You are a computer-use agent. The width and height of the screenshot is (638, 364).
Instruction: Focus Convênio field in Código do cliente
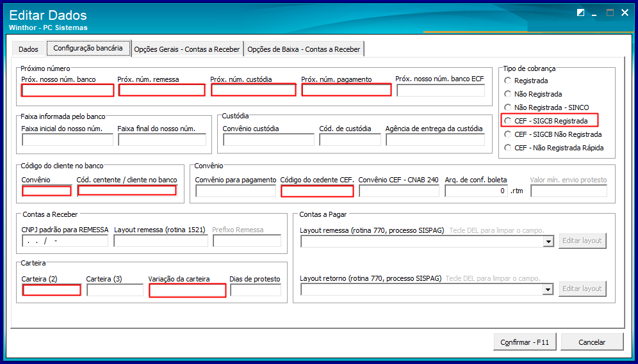pyautogui.click(x=47, y=191)
